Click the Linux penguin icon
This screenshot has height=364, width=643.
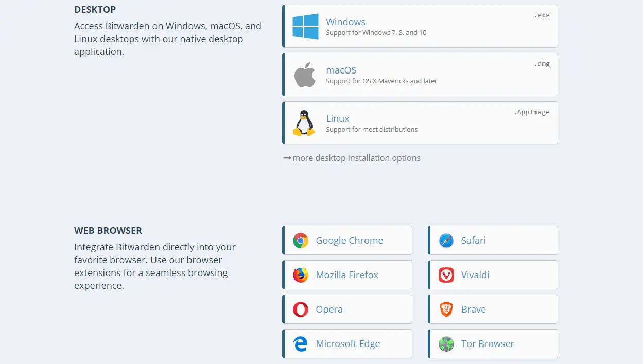click(304, 123)
